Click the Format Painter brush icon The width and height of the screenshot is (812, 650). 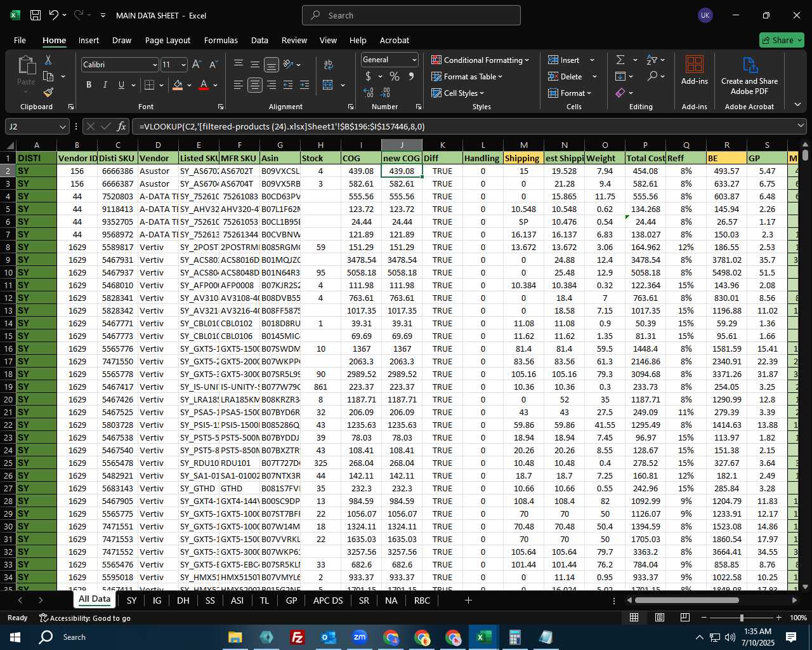coord(48,93)
